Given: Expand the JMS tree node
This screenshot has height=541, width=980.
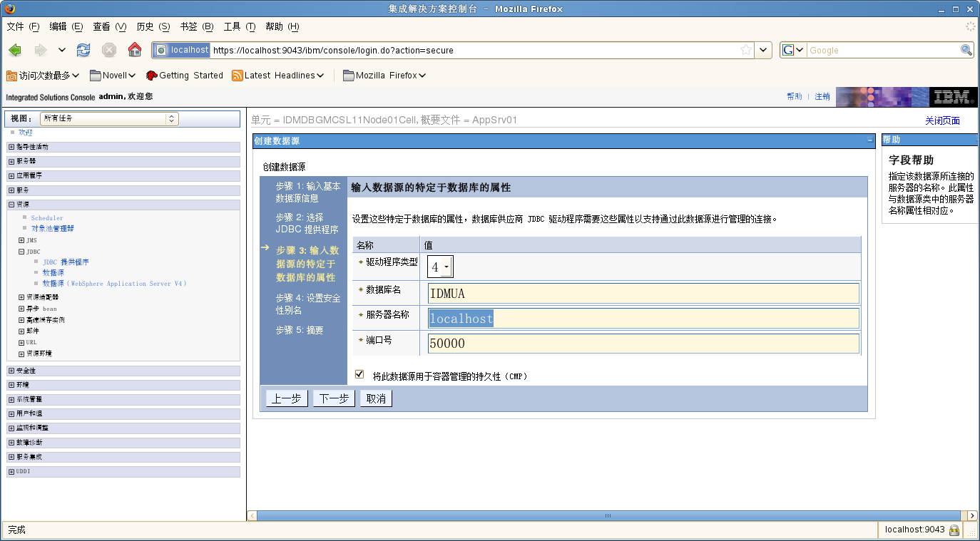Looking at the screenshot, I should point(21,240).
